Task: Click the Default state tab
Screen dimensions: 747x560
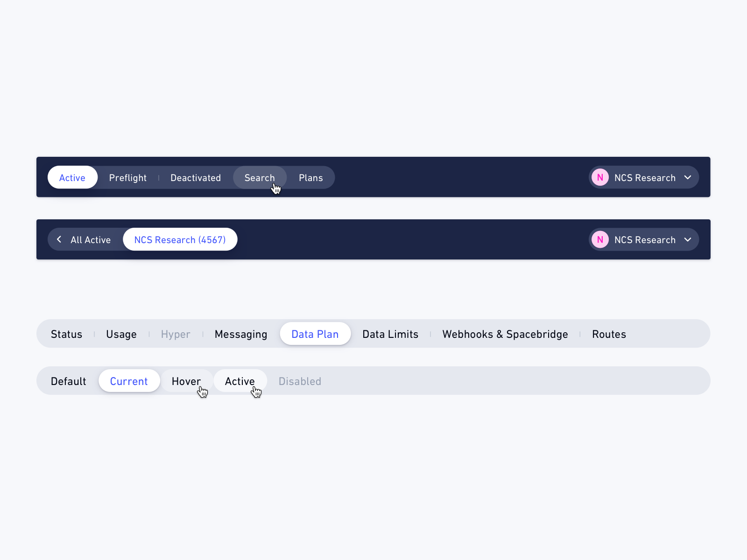Action: pos(69,381)
